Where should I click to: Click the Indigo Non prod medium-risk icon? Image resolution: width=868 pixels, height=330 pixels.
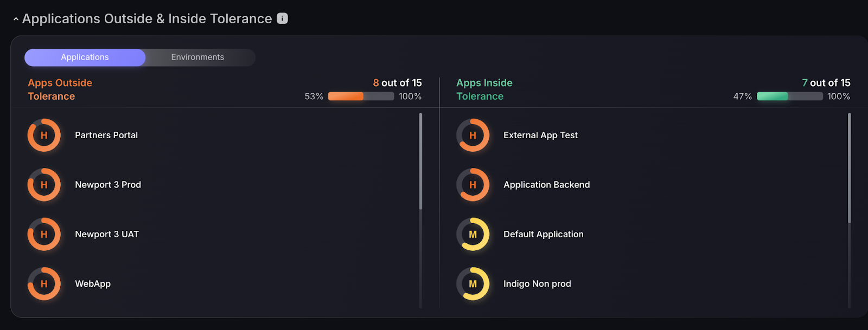[473, 284]
